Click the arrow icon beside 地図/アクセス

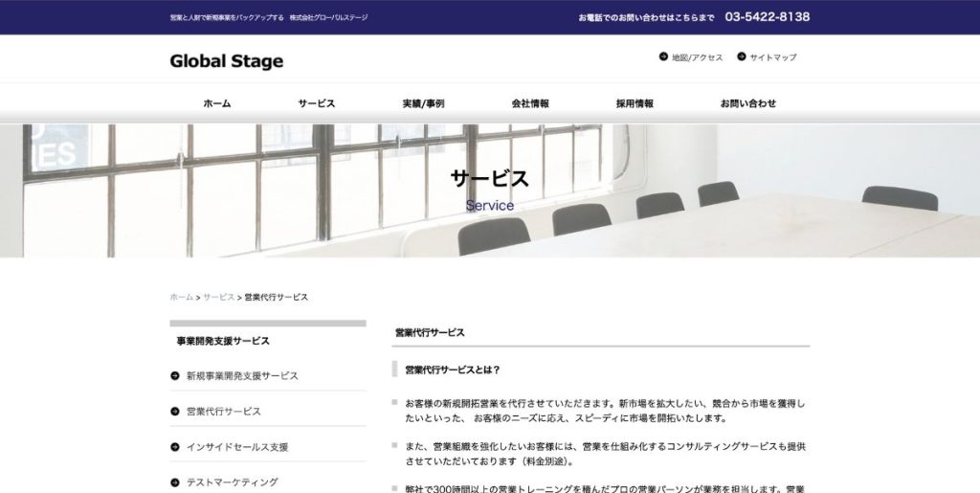663,57
